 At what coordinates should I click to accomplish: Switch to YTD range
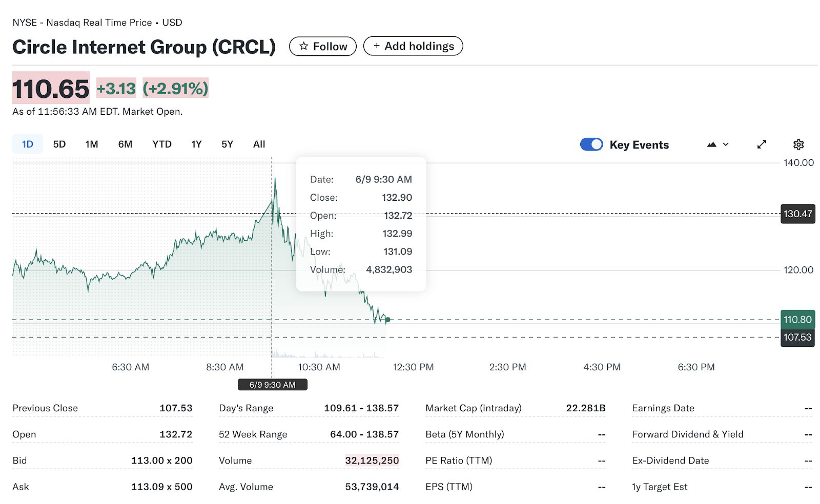coord(162,144)
